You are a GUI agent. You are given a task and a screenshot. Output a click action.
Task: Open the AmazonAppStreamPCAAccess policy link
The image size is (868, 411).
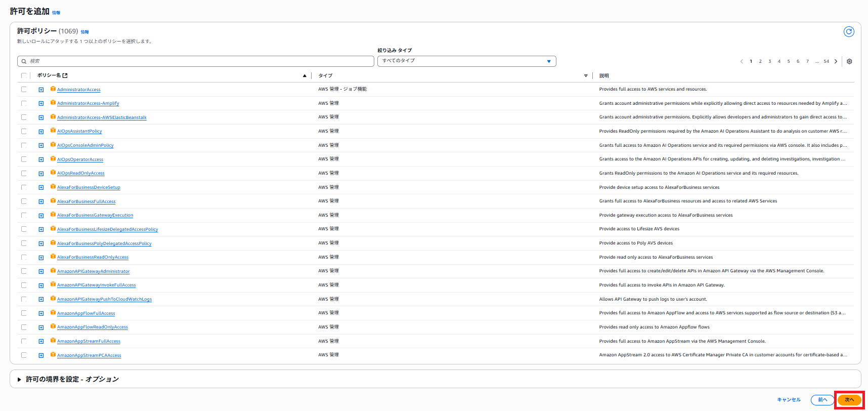89,355
